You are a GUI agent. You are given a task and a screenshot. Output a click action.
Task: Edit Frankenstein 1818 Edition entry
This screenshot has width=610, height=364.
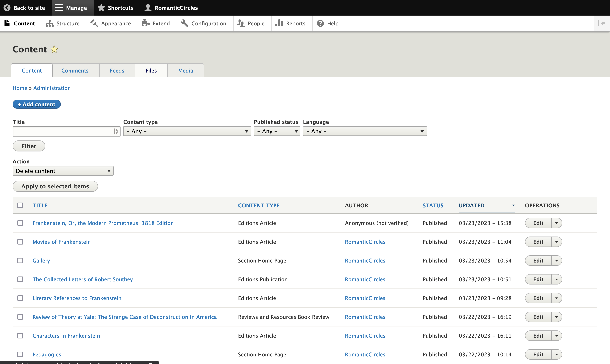[538, 223]
